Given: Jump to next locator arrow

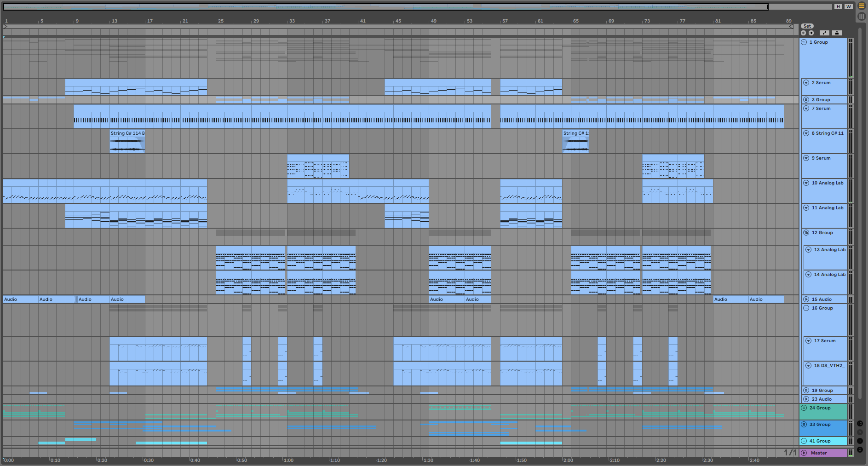Looking at the screenshot, I should (811, 33).
